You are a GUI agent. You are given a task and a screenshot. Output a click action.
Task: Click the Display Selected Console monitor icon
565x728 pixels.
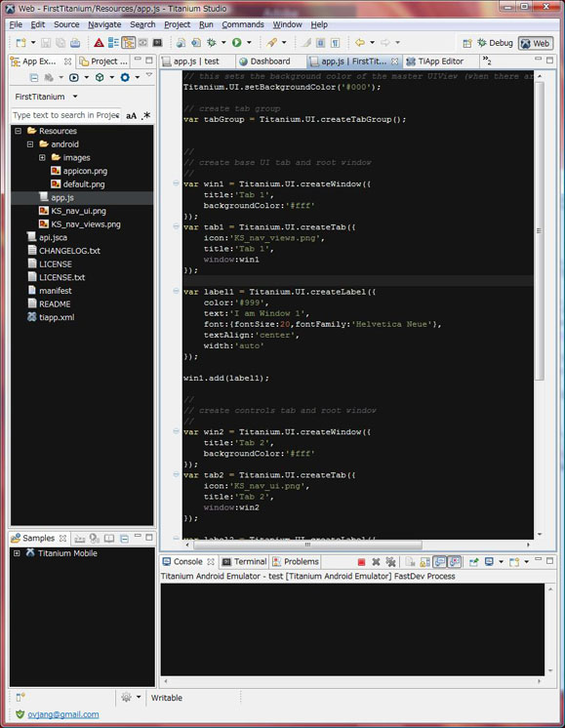pyautogui.click(x=489, y=562)
